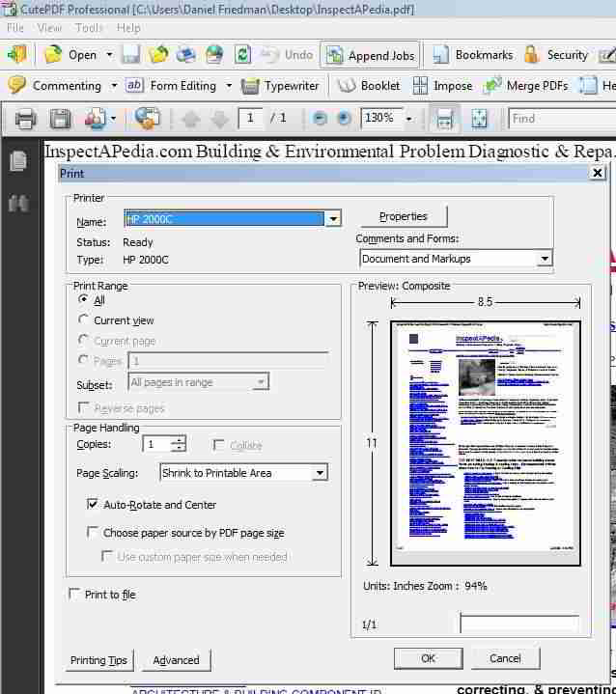
Task: Click the zoom in round button
Action: [344, 118]
